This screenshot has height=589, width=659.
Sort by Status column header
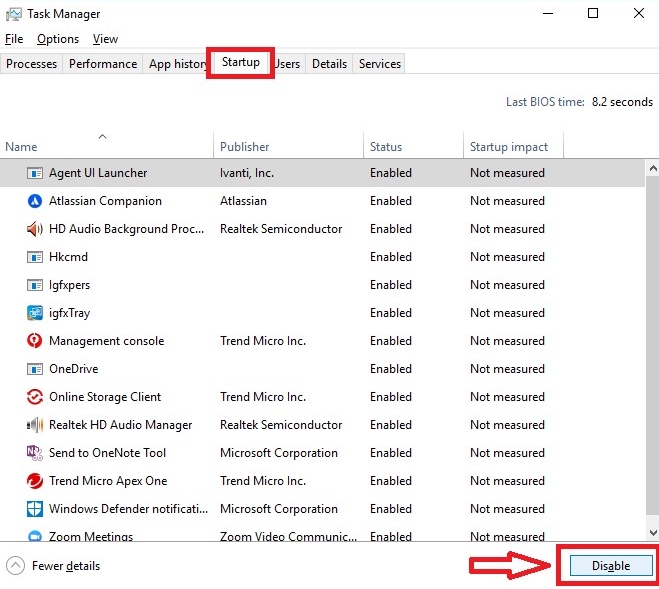(x=386, y=147)
